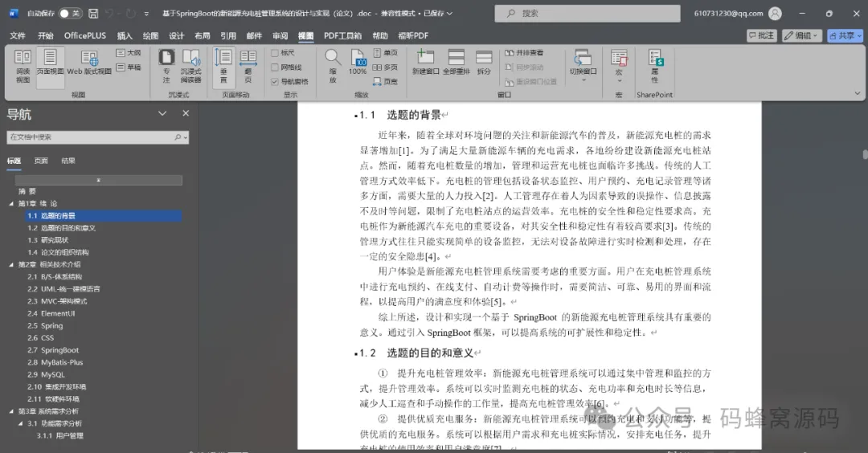Click the jump-to-top bar above headings
This screenshot has height=453, width=868.
click(x=99, y=180)
